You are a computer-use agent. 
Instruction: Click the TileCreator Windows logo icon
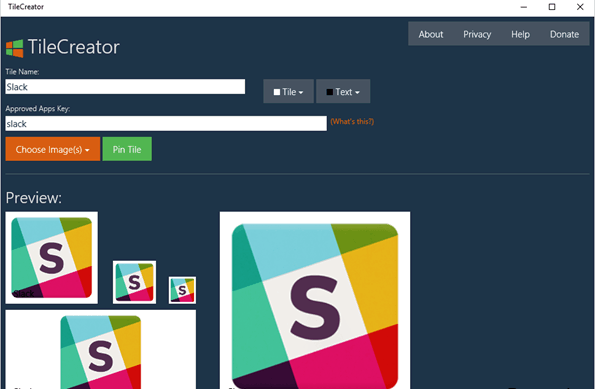(x=15, y=48)
